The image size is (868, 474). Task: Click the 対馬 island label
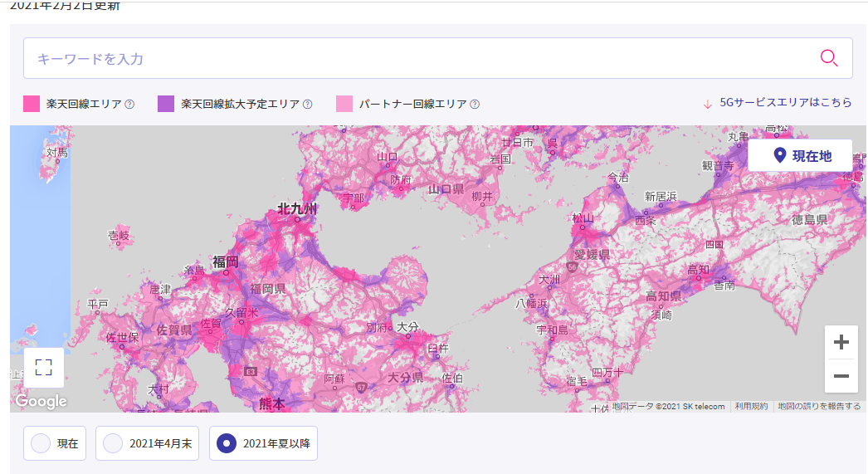[57, 152]
